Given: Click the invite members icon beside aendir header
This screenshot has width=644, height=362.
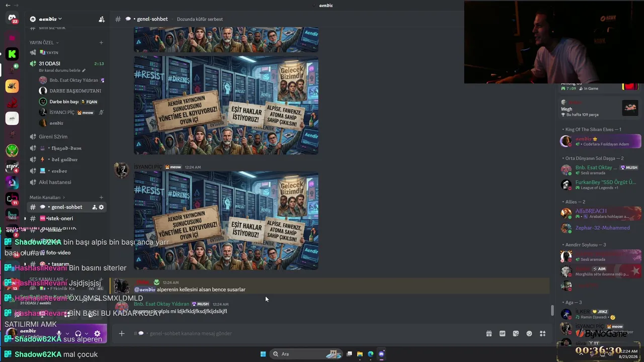Looking at the screenshot, I should coord(102,19).
